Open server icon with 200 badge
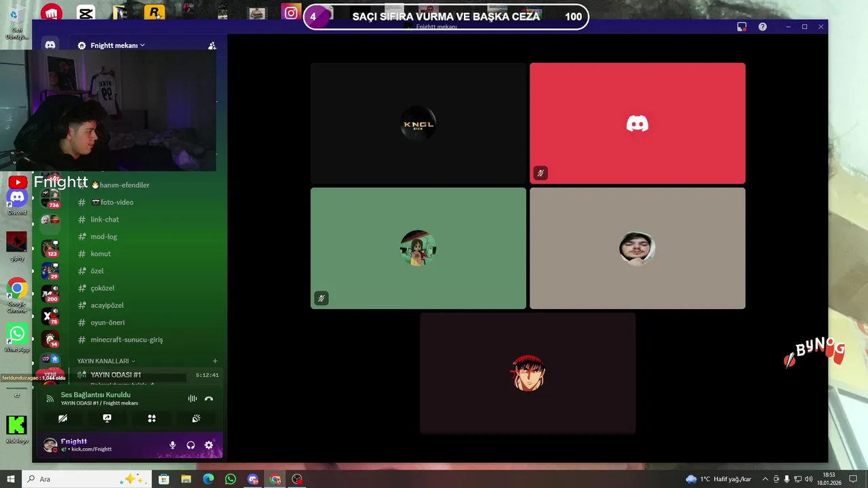This screenshot has height=488, width=868. pos(50,293)
